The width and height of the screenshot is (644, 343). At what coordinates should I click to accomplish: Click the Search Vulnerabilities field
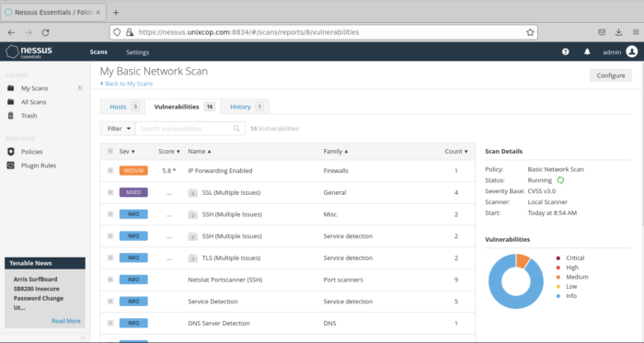[x=190, y=129]
